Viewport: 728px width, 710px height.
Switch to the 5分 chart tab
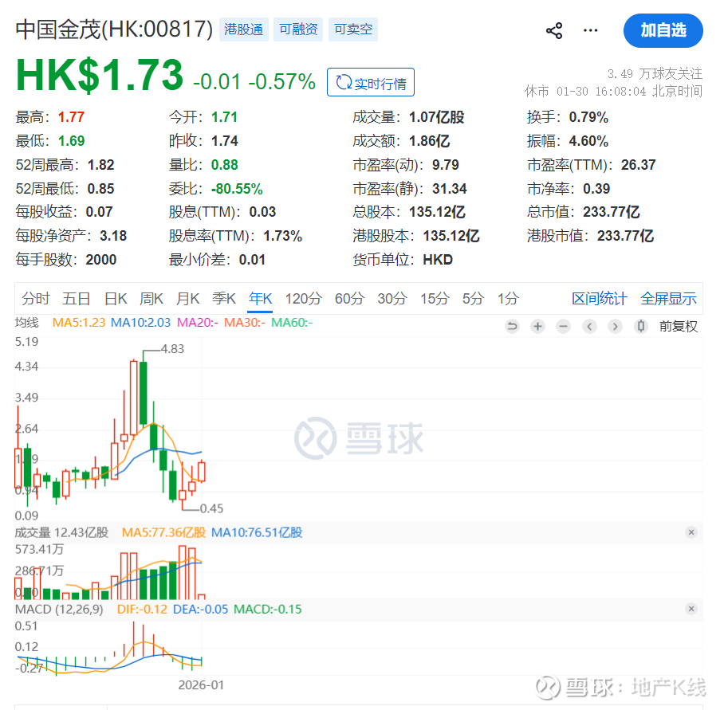click(x=473, y=298)
